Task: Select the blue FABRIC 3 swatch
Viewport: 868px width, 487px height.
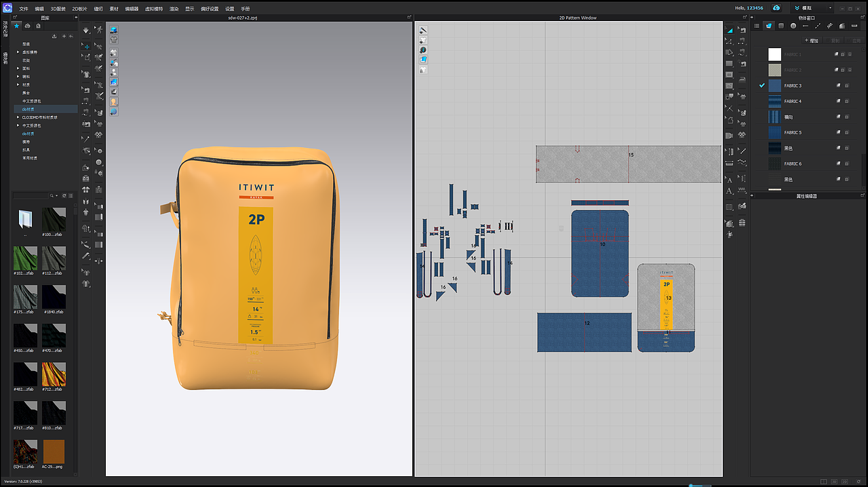Action: tap(774, 85)
